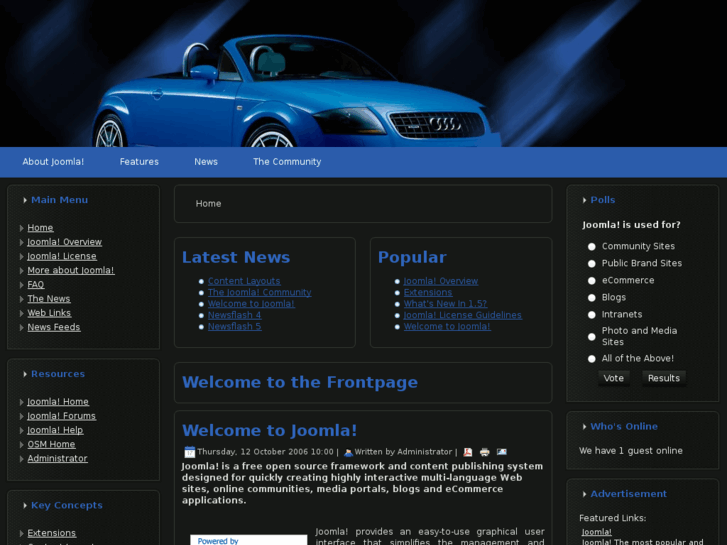Image resolution: width=727 pixels, height=545 pixels.
Task: Open Extensions under Key Concepts
Action: (51, 533)
